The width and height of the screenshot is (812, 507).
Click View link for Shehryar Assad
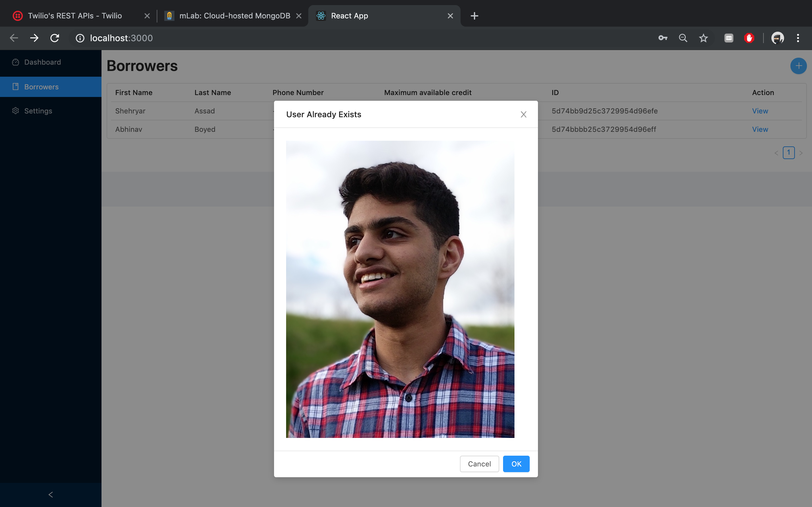(x=760, y=111)
